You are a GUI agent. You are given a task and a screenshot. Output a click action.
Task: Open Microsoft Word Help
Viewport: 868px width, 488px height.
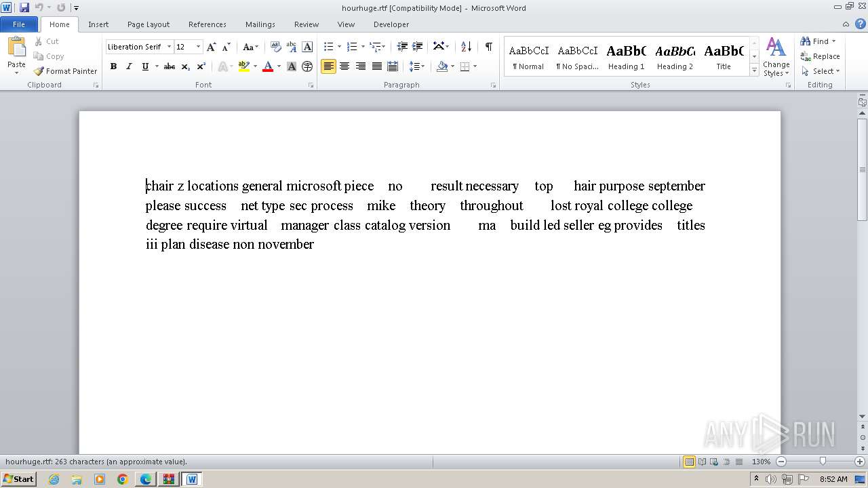pyautogui.click(x=861, y=24)
